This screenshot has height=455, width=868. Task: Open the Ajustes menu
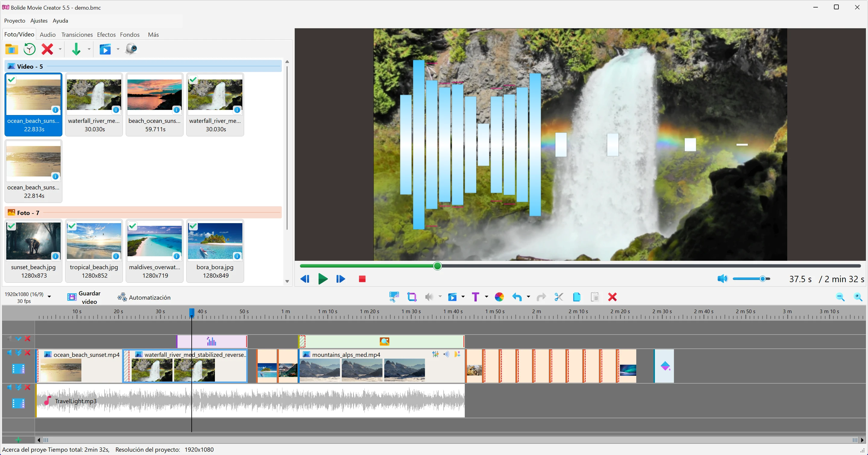[39, 20]
